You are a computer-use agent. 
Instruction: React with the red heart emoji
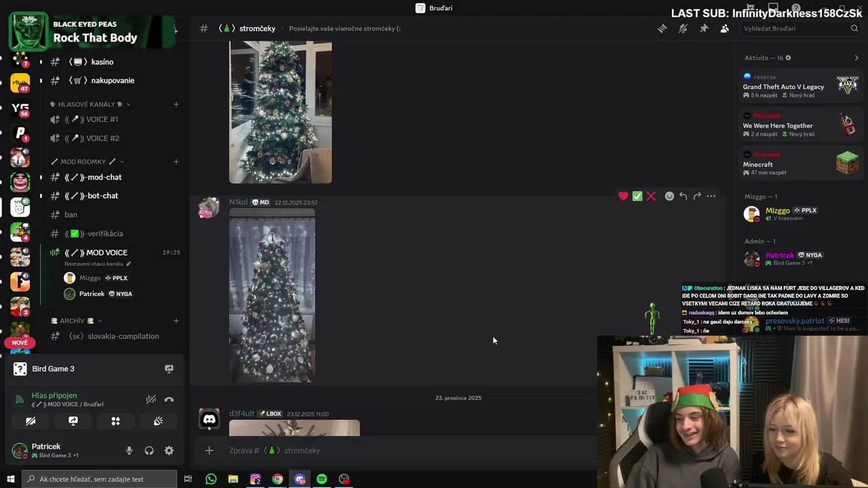pos(623,196)
